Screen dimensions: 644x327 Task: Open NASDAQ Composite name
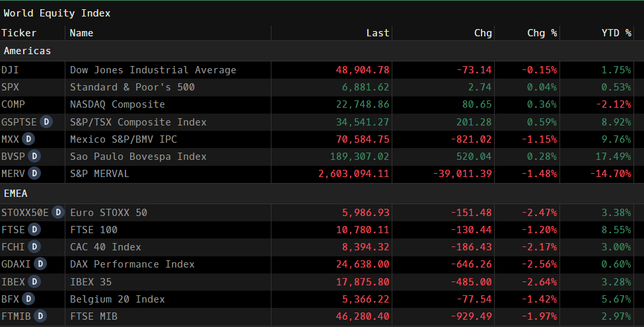click(118, 104)
